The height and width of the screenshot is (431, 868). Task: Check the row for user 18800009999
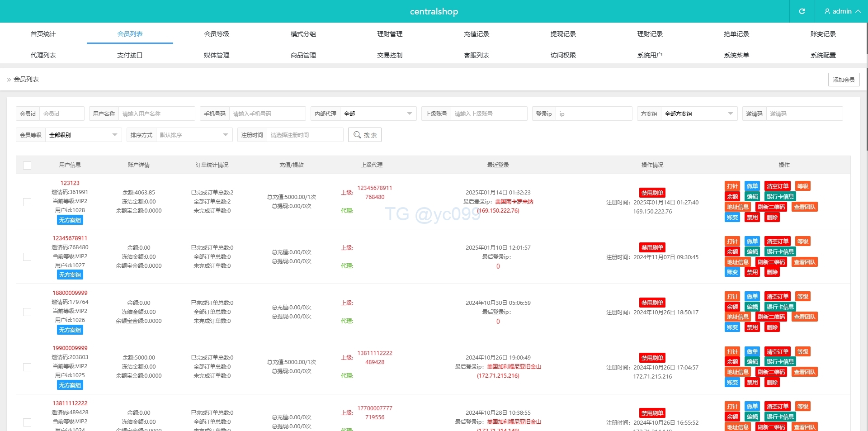tap(27, 312)
